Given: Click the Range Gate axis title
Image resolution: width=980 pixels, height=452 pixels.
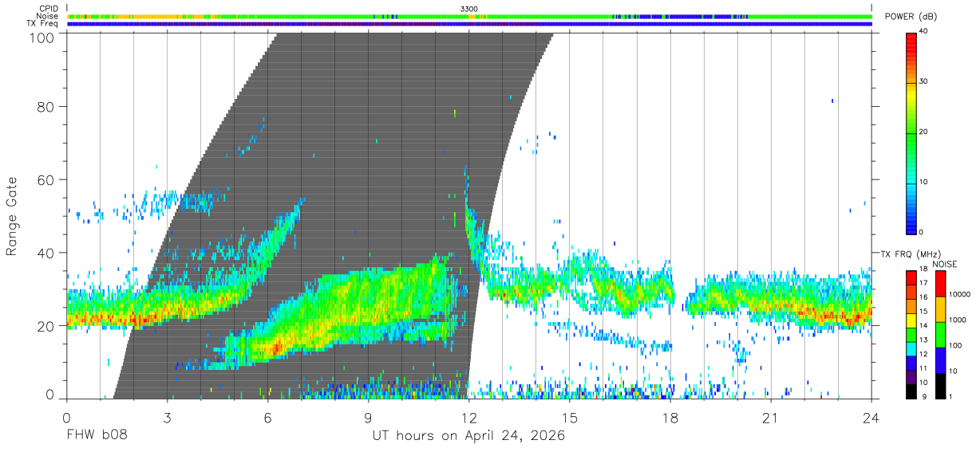Looking at the screenshot, I should [x=13, y=216].
